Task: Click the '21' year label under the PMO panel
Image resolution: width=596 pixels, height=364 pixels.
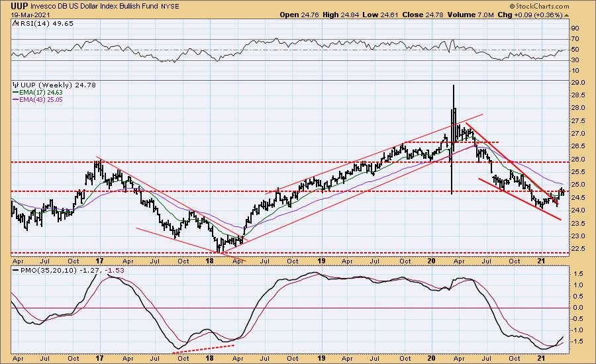Action: [542, 358]
